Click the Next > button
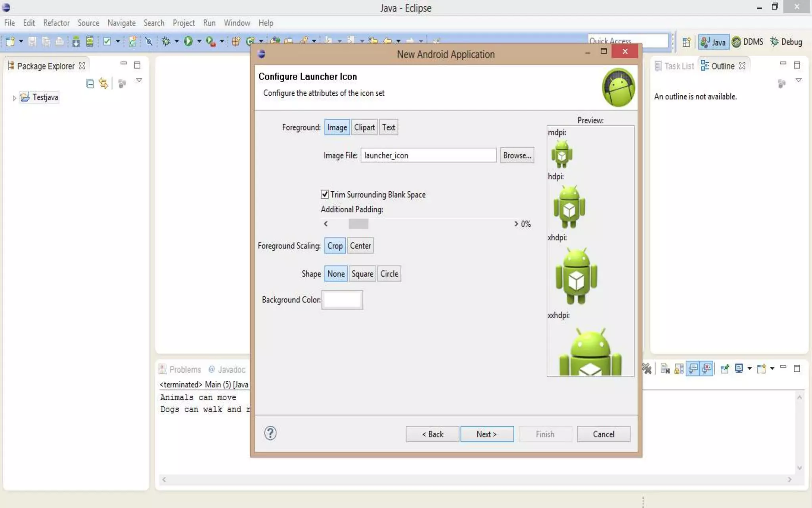The width and height of the screenshot is (812, 508). tap(487, 434)
